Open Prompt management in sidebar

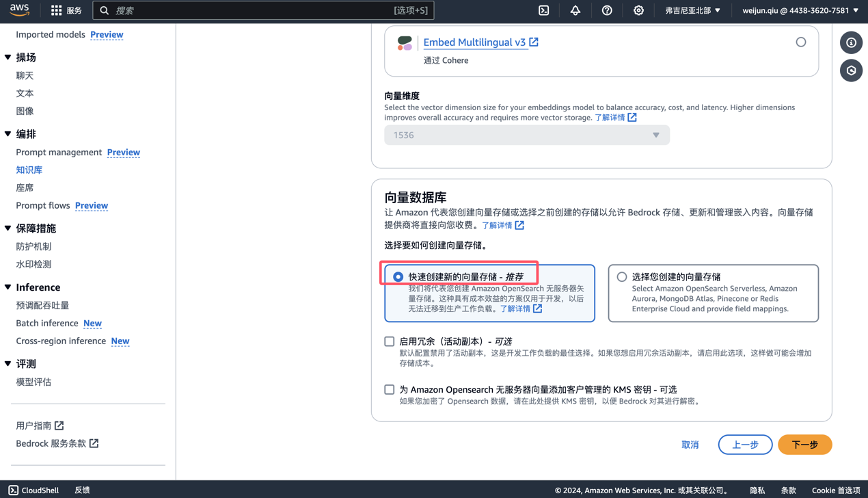59,152
